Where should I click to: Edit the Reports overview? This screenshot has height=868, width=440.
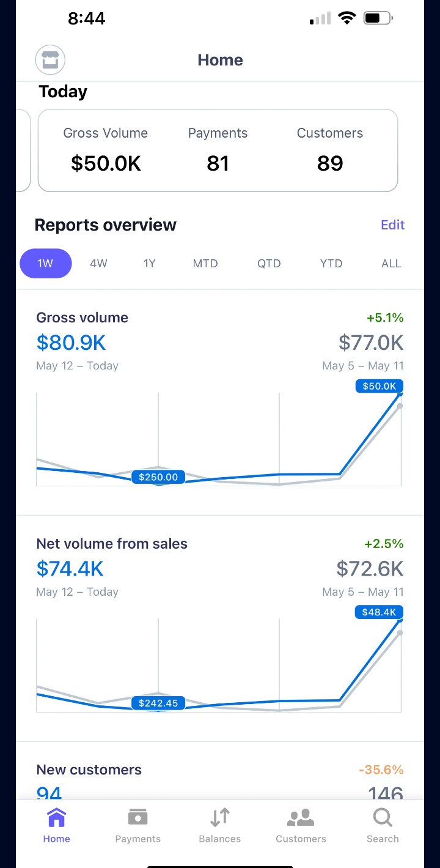tap(392, 225)
